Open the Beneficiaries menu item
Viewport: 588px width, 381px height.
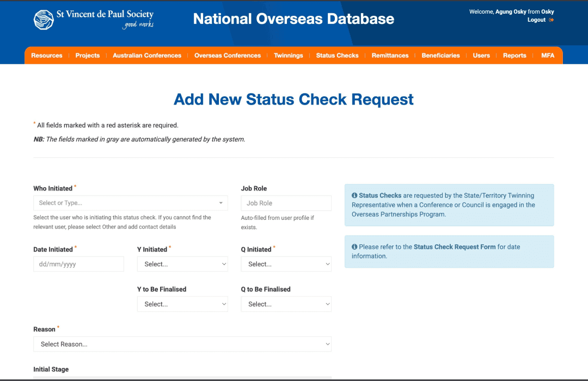(440, 56)
